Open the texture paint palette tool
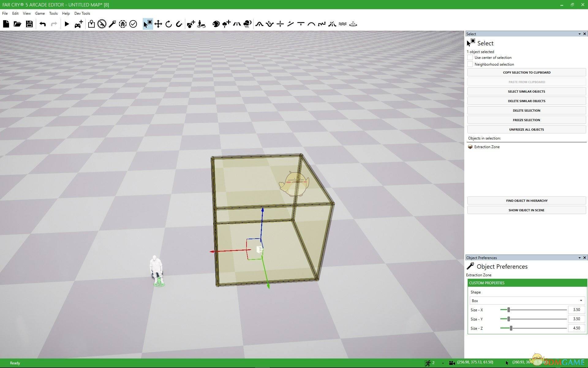The height and width of the screenshot is (368, 588). coord(216,24)
